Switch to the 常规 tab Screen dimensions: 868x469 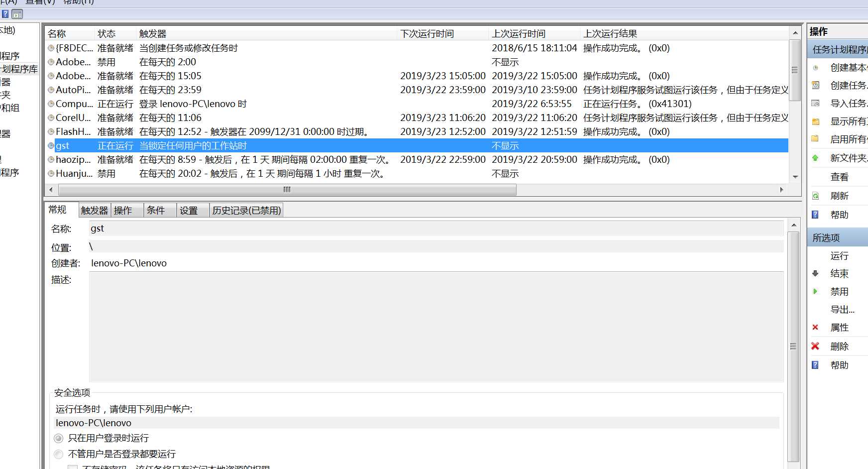[61, 210]
